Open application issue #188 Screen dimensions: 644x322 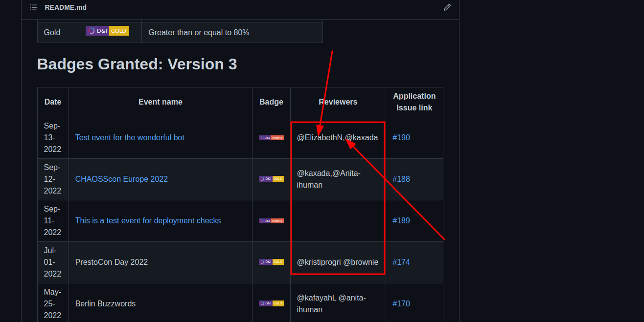401,179
